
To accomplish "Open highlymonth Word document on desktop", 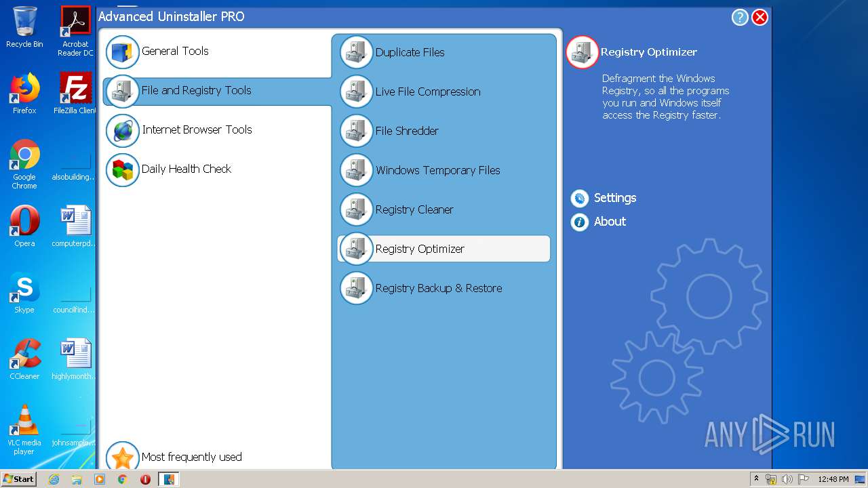I will click(x=75, y=359).
